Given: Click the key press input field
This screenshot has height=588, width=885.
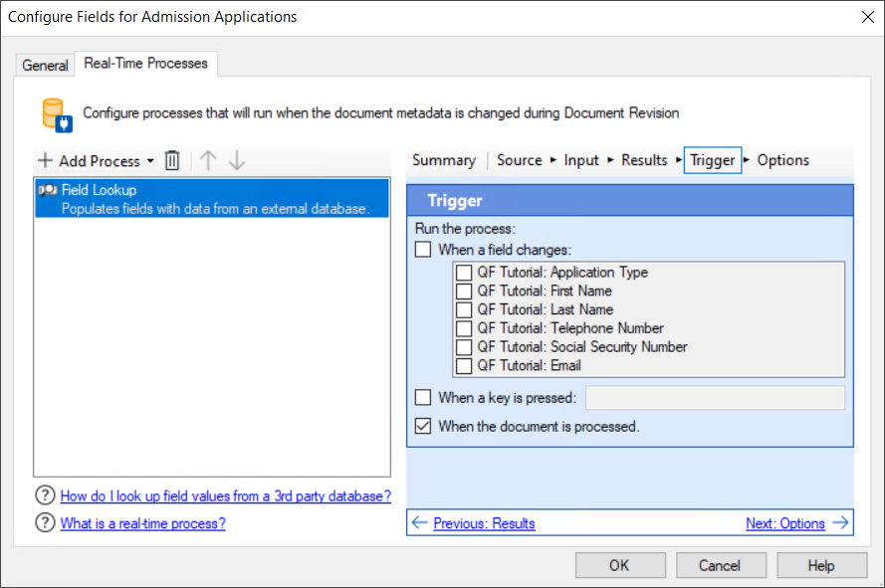Looking at the screenshot, I should click(x=715, y=397).
